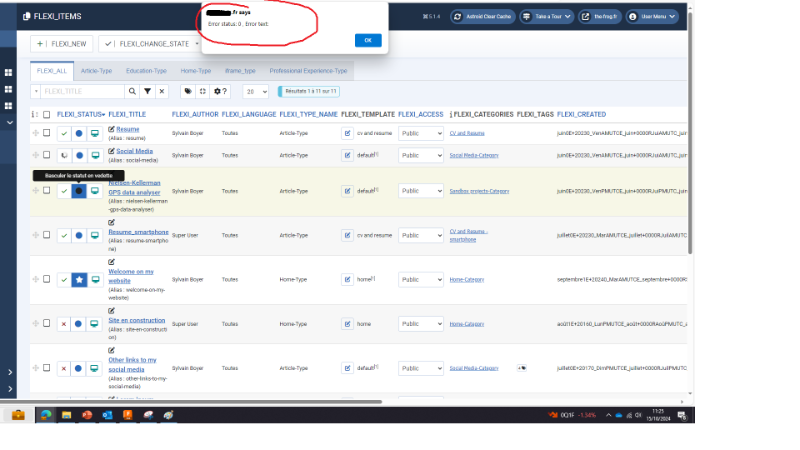Image resolution: width=800 pixels, height=450 pixels.
Task: Select the Other links to my social media checkbox
Action: tap(46, 368)
